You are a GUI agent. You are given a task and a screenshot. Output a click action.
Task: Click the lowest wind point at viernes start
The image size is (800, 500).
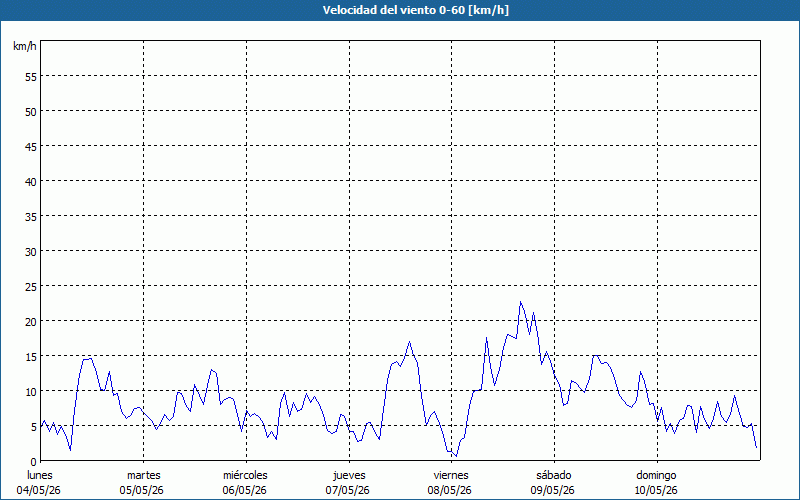[x=456, y=456]
